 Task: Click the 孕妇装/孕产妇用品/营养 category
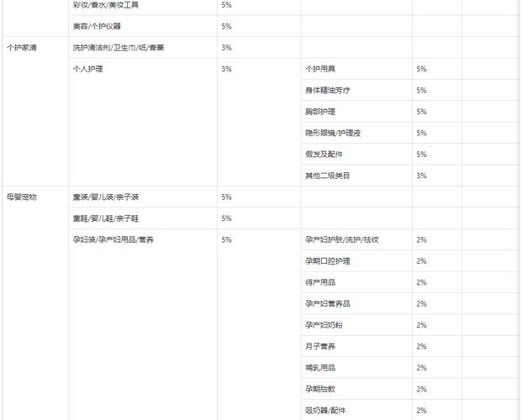point(113,239)
